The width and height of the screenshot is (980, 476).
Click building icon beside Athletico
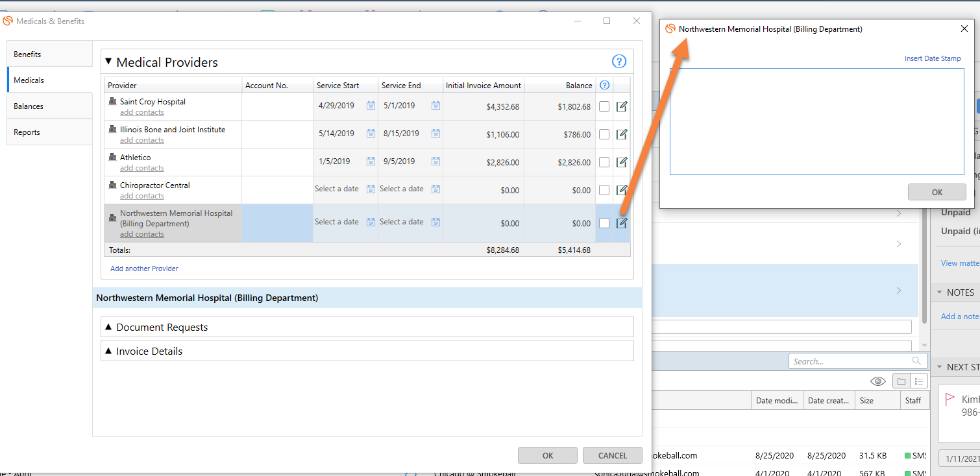click(x=113, y=158)
